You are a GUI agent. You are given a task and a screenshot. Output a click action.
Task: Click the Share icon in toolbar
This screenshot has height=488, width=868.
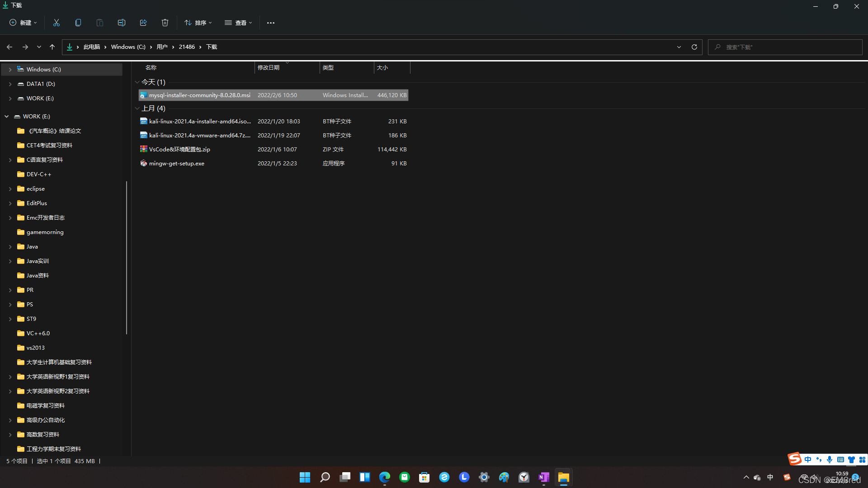tap(143, 23)
